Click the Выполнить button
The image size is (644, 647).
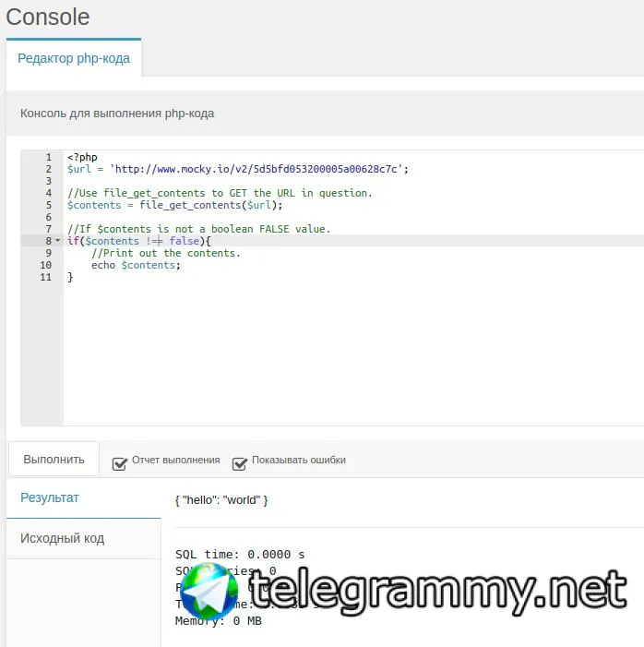click(54, 460)
